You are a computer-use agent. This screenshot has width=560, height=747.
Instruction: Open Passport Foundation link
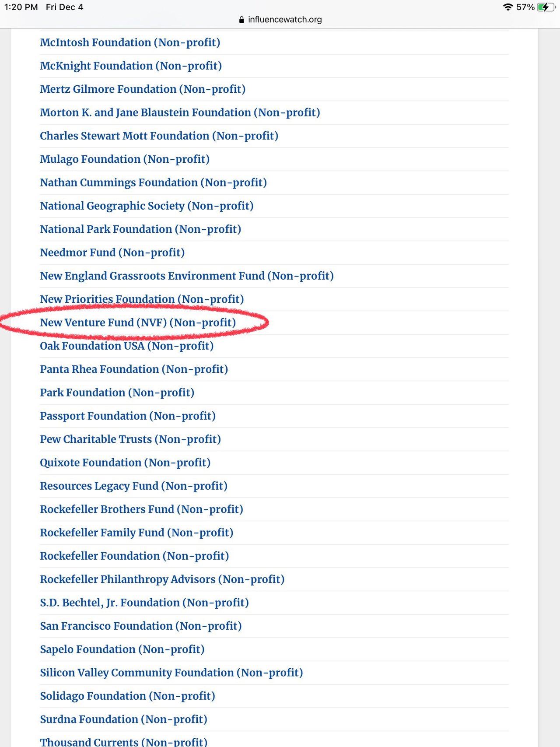coord(128,416)
